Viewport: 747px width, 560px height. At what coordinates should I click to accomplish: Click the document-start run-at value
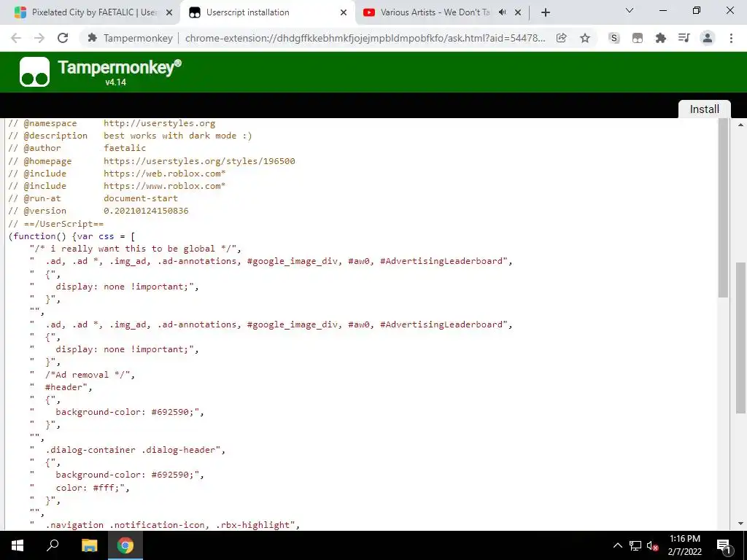[141, 198]
